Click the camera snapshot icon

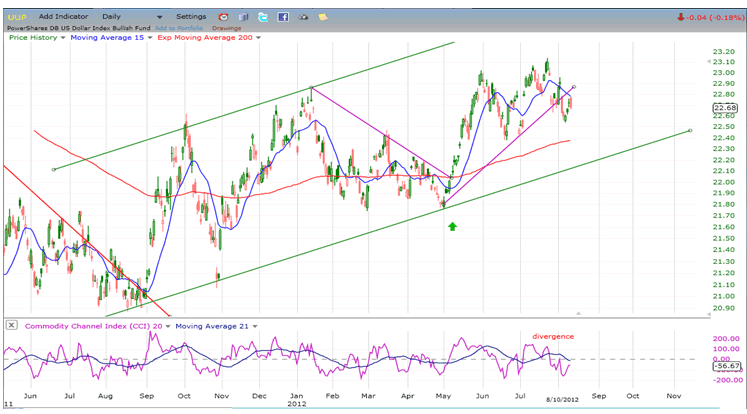pyautogui.click(x=306, y=17)
